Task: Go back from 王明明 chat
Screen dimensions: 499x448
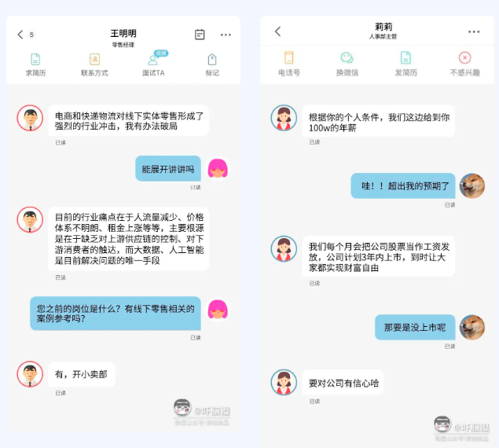Action: pyautogui.click(x=20, y=35)
